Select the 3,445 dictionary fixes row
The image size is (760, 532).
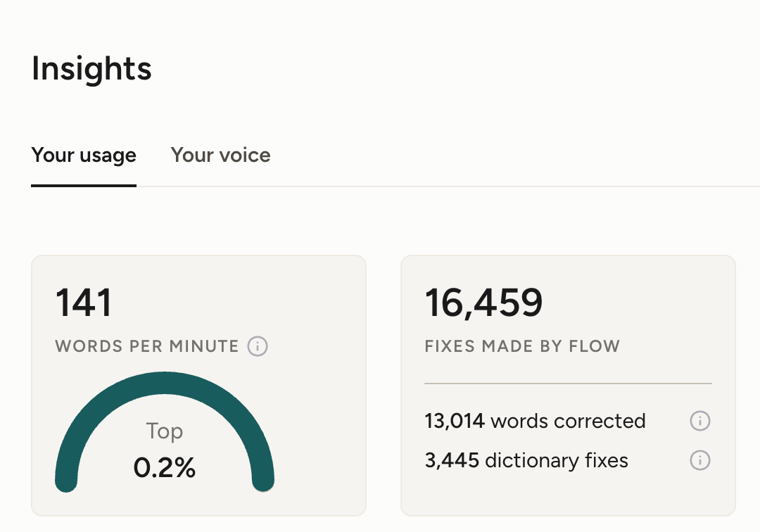(568, 460)
